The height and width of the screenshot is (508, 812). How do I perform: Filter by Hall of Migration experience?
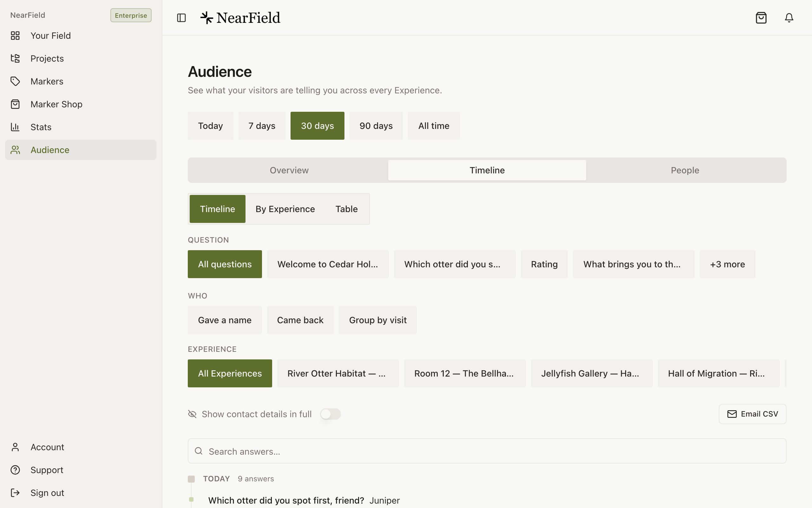718,373
